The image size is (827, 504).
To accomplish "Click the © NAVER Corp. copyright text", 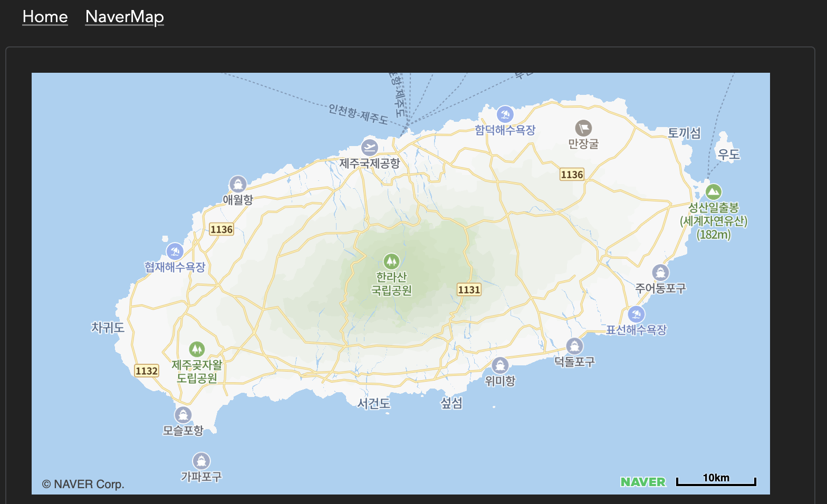I will (x=83, y=484).
